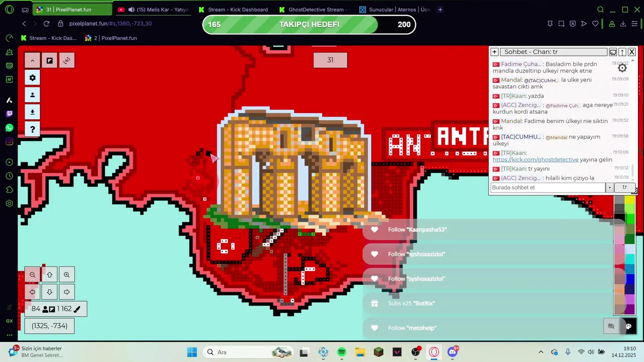
Task: Move the canvas right with the arrow button
Action: (x=66, y=292)
